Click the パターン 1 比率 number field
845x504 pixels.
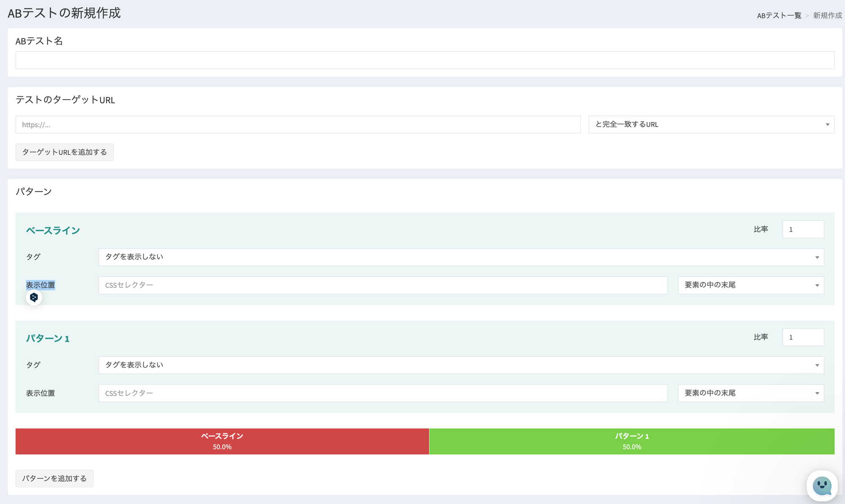point(803,337)
